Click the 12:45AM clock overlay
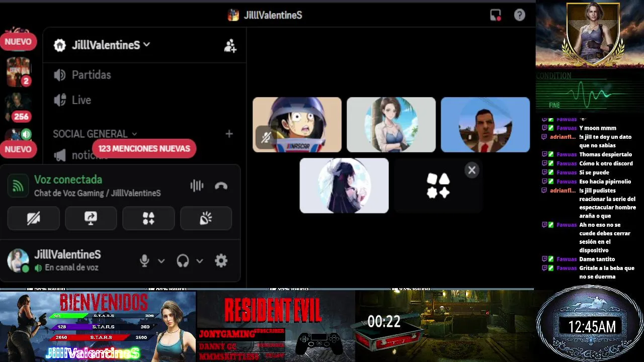This screenshot has height=362, width=644. pos(592,327)
